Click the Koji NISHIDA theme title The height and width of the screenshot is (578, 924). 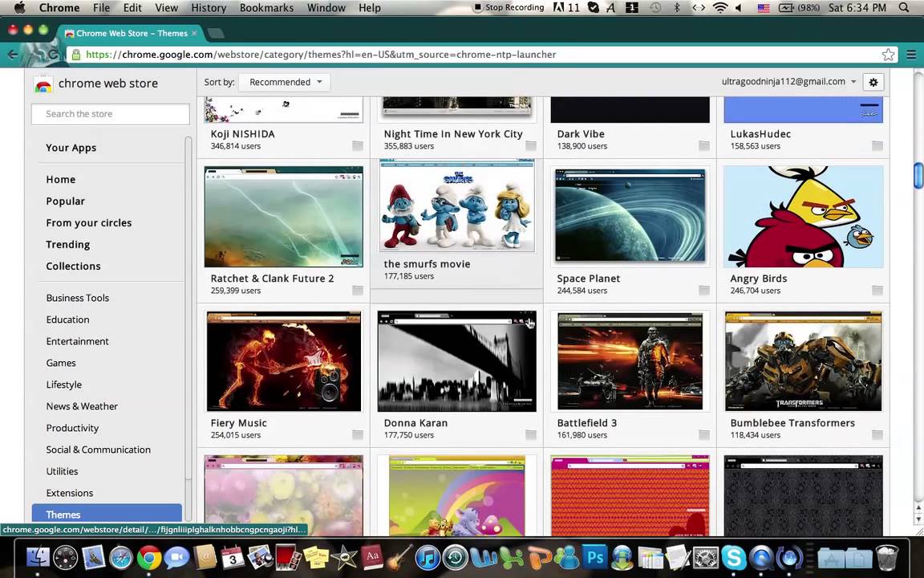243,134
